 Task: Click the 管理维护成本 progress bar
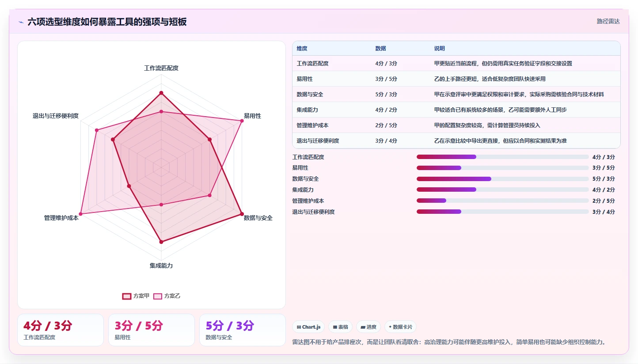point(502,201)
